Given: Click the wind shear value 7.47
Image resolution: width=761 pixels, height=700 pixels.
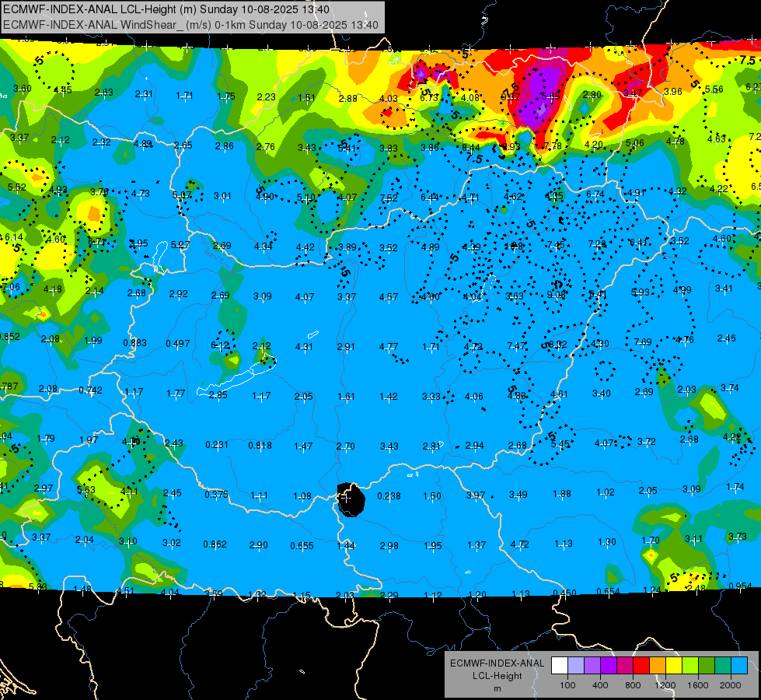Looking at the screenshot, I should point(516,345).
